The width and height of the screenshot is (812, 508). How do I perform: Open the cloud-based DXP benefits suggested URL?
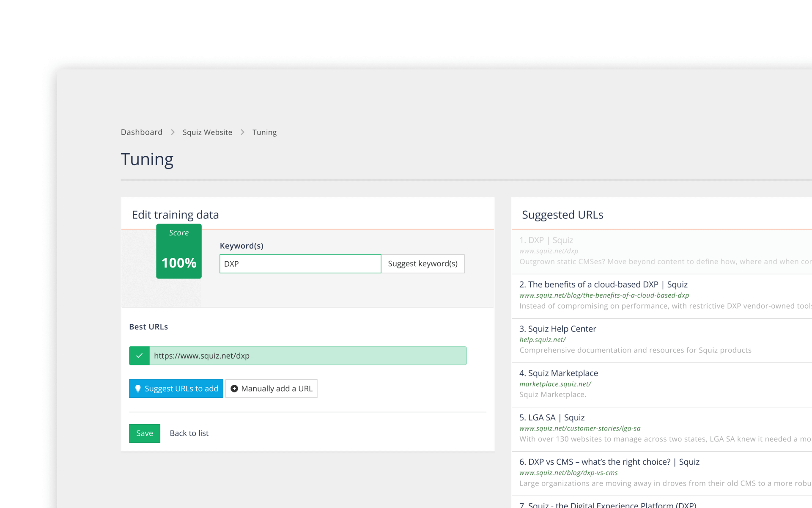[603, 284]
